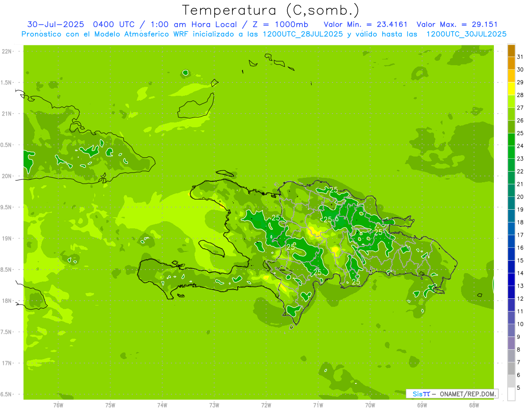
Task: Click "Valor Min. = 23.4161" value
Action: click(366, 24)
